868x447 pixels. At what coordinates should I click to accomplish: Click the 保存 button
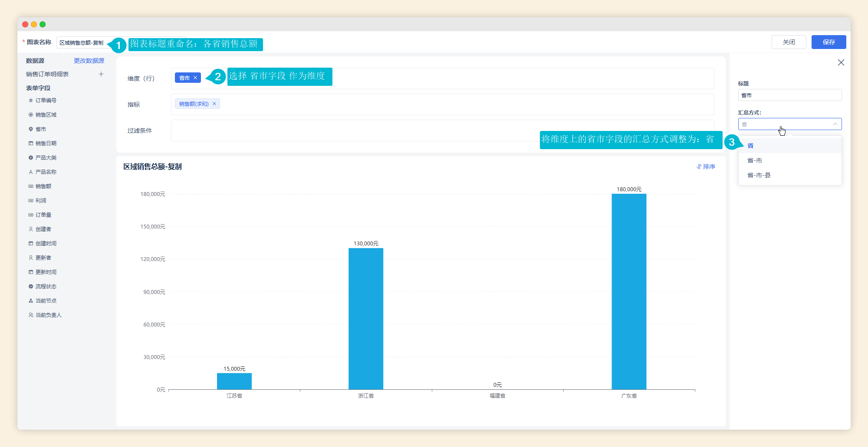point(829,42)
